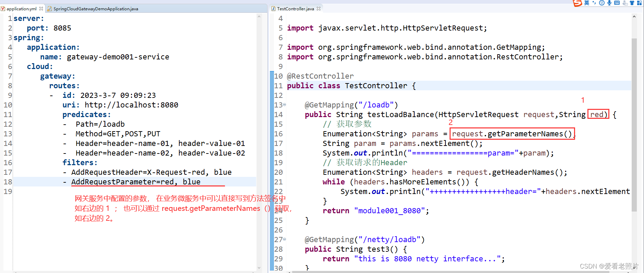Click 'id: 2023-3-7 09:09:23' line
This screenshot has width=644, height=273.
[109, 95]
